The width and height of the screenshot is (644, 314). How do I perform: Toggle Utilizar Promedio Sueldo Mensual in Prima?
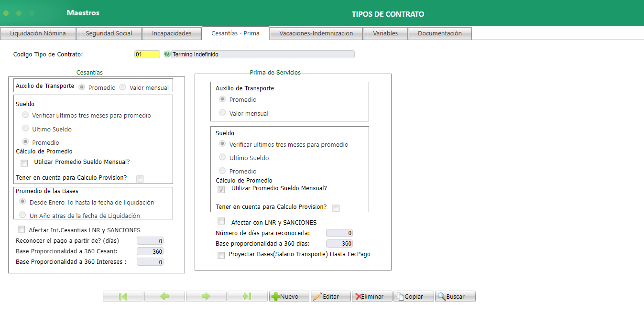tap(221, 190)
